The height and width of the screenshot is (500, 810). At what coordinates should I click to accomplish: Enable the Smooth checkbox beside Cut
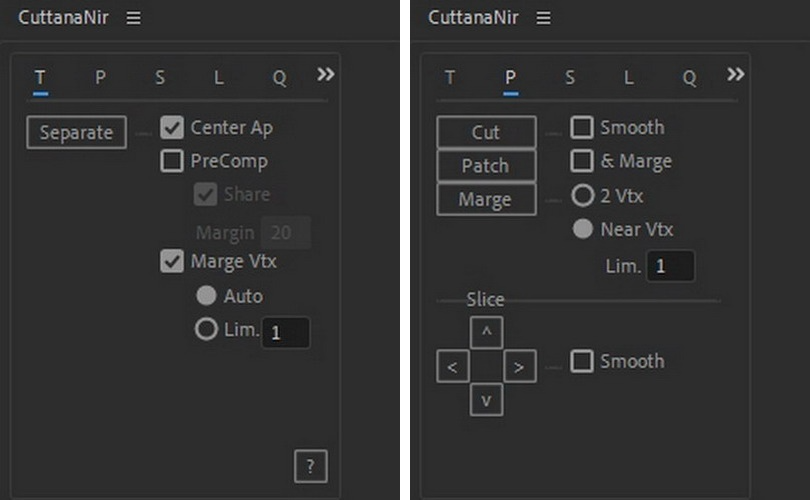click(582, 128)
